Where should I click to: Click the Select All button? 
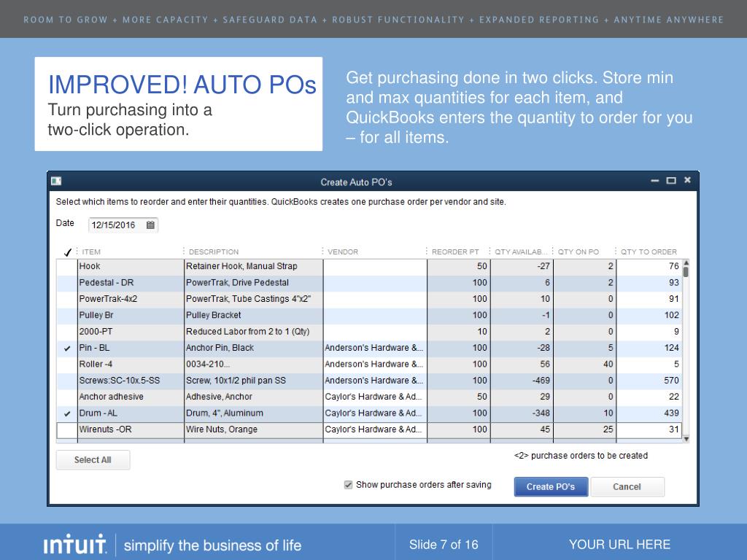[x=93, y=460]
